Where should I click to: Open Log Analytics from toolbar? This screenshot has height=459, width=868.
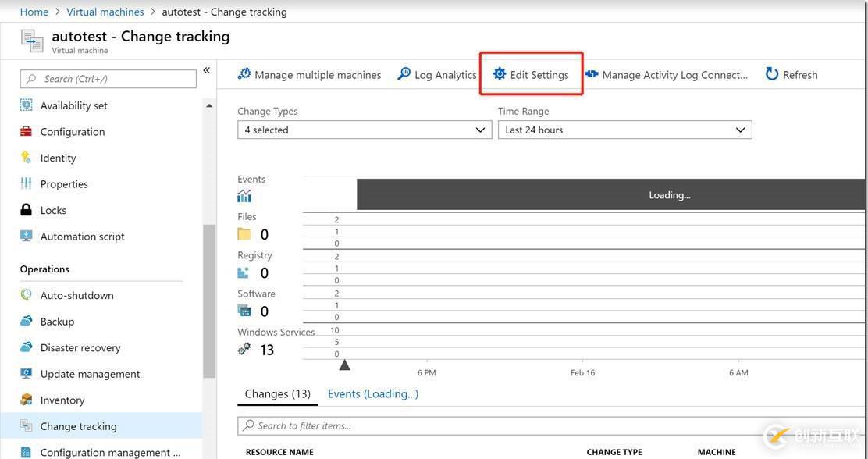click(x=437, y=74)
